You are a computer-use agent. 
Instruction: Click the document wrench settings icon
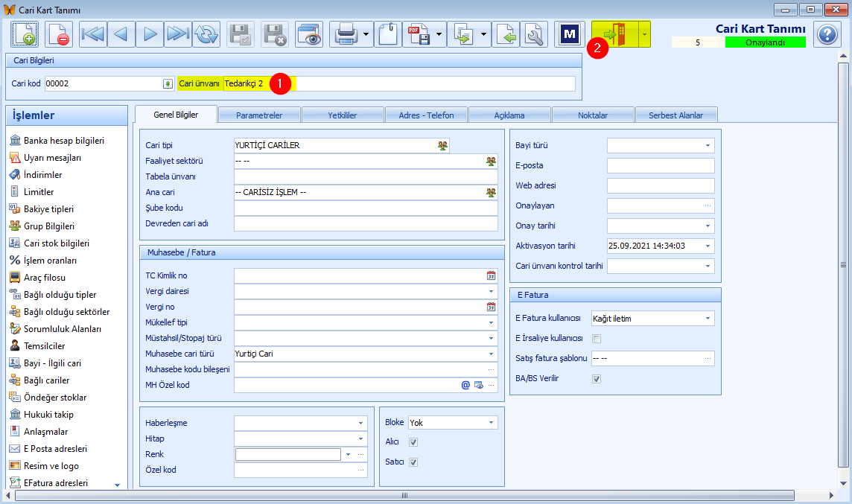coord(534,34)
